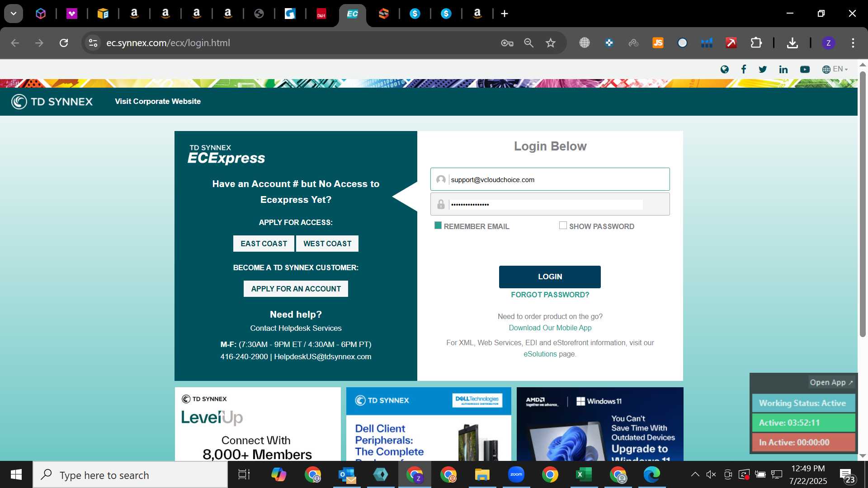Click the muted volume tray icon
Image resolution: width=868 pixels, height=488 pixels.
pyautogui.click(x=711, y=474)
